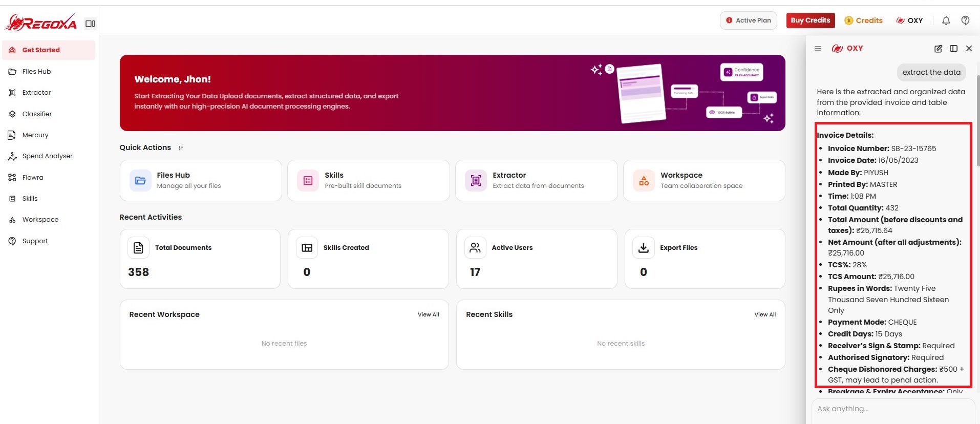Click the Export Files download icon
The height and width of the screenshot is (424, 980).
pyautogui.click(x=644, y=248)
